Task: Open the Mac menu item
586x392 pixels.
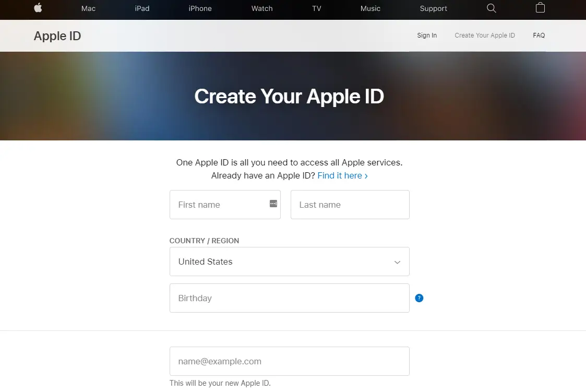Action: click(88, 8)
